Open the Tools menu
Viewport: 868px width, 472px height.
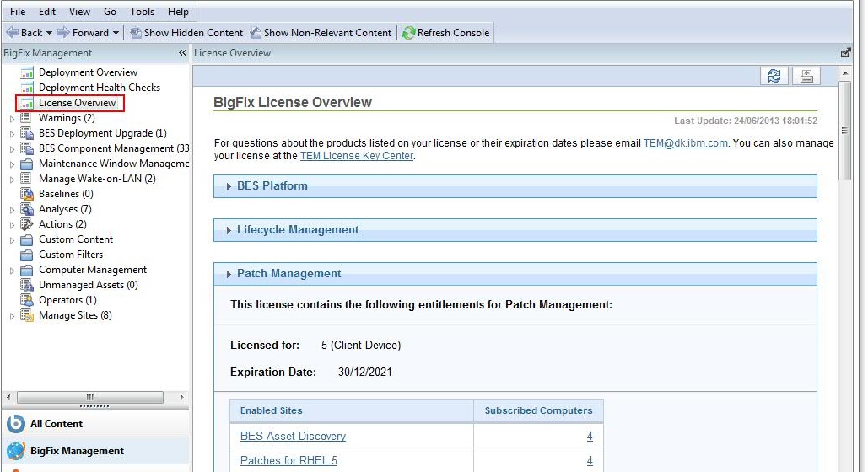click(142, 12)
